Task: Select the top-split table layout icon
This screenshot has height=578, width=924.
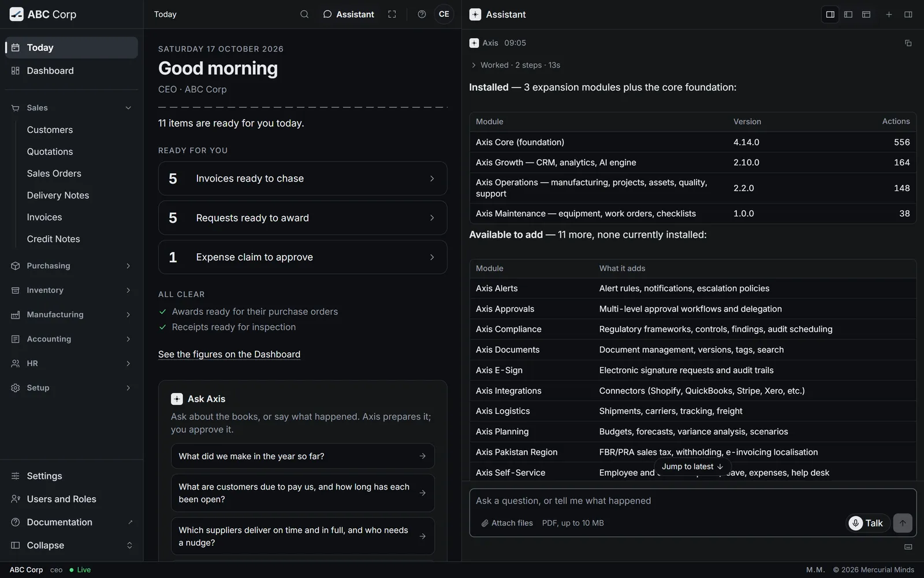Action: pyautogui.click(x=866, y=14)
